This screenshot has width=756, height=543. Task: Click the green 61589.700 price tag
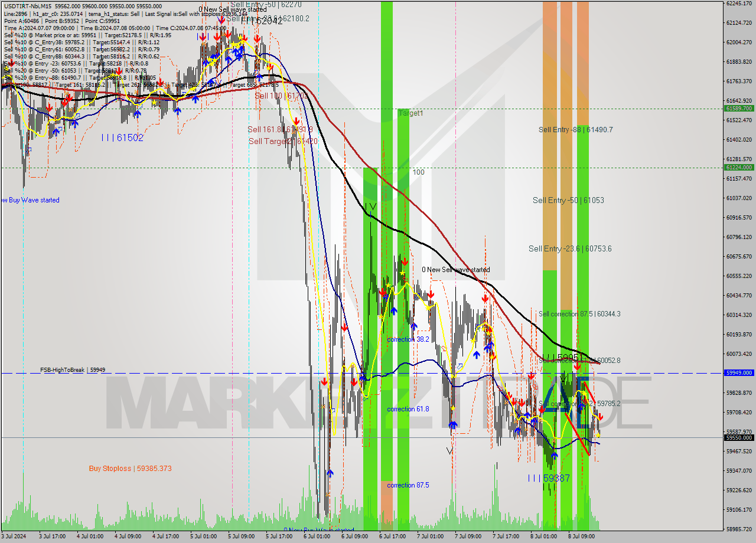(x=739, y=109)
